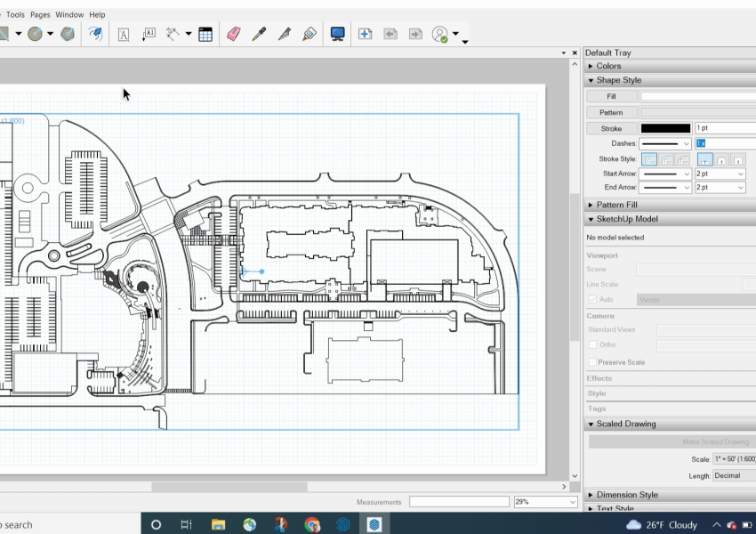Open the Window menu
This screenshot has height=534, width=756.
pos(69,15)
